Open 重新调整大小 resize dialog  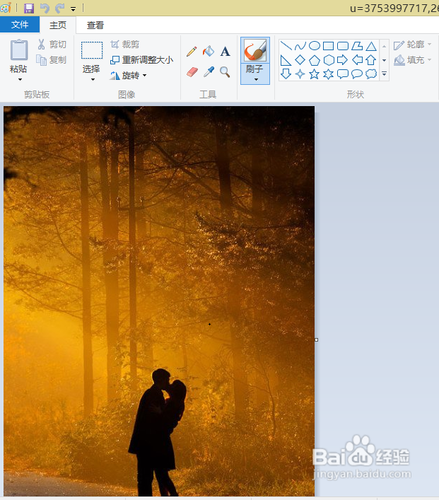coord(142,60)
